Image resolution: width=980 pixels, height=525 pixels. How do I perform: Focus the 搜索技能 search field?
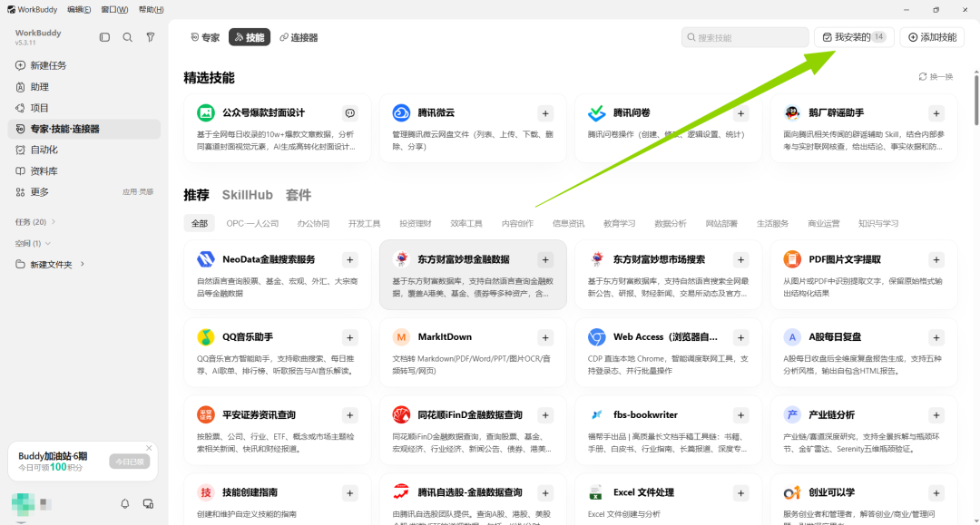click(x=745, y=37)
